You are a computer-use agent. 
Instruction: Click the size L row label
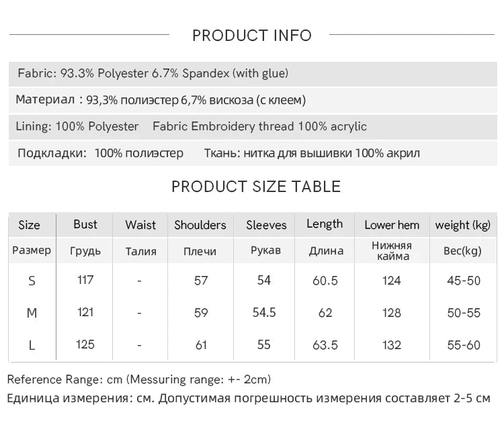click(x=32, y=345)
